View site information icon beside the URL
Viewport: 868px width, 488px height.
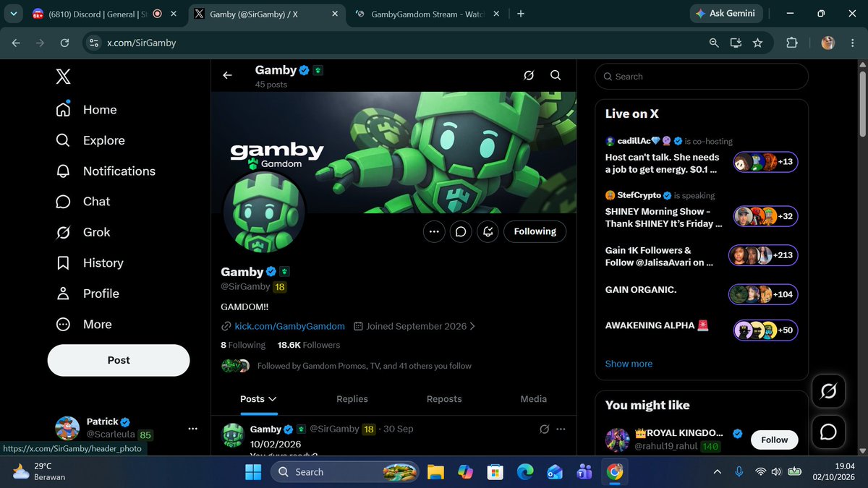click(93, 43)
